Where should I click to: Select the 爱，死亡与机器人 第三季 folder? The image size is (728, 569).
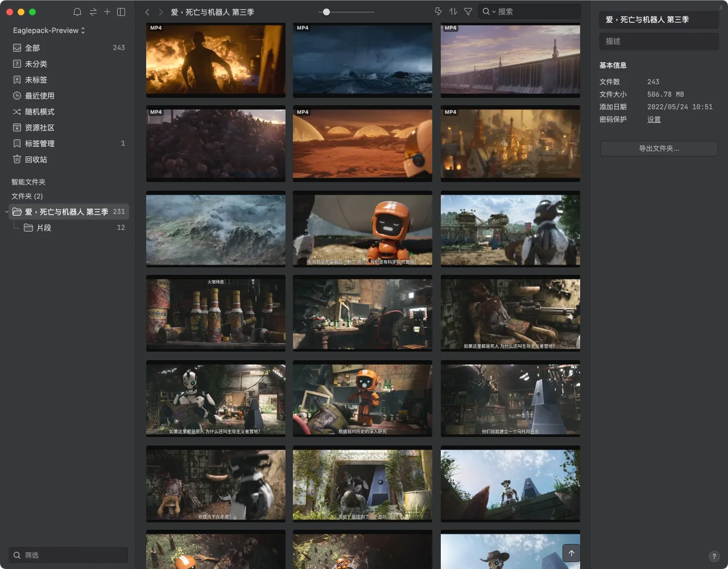(69, 212)
